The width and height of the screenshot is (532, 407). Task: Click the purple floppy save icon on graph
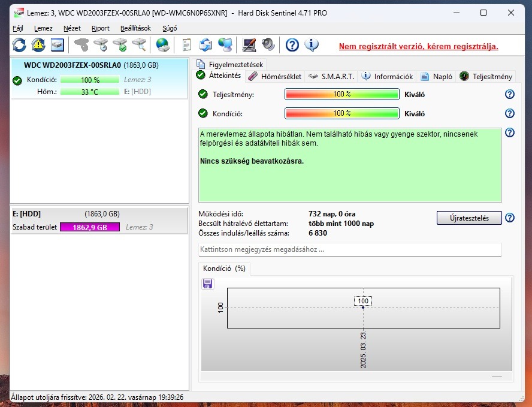tap(208, 284)
